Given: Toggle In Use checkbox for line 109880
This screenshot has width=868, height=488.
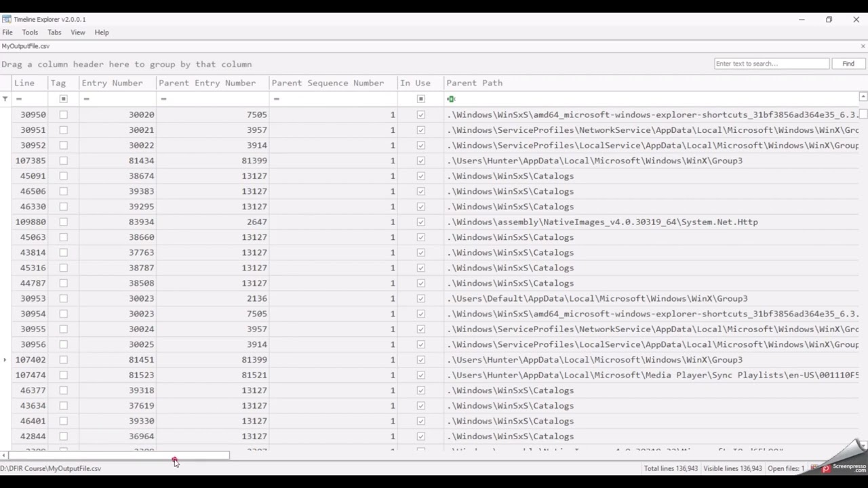Looking at the screenshot, I should pos(420,222).
